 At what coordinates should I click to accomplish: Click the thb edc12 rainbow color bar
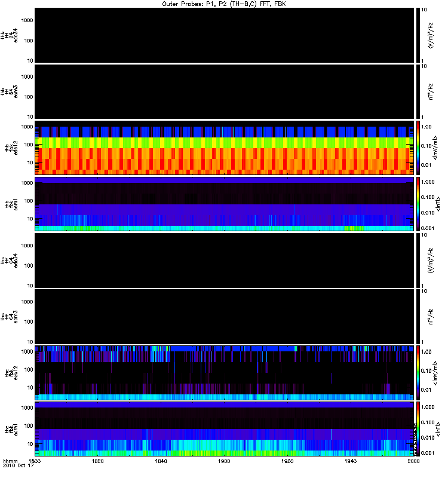(418, 148)
